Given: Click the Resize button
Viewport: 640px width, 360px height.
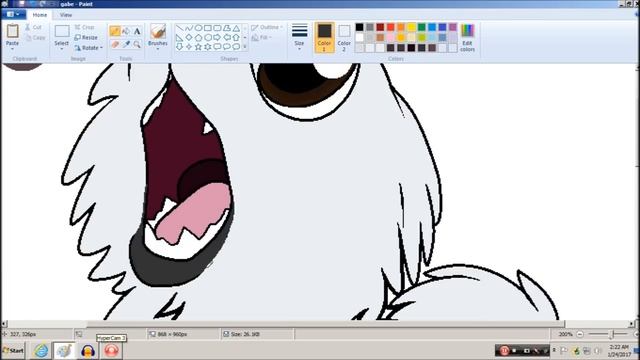Looking at the screenshot, I should pos(86,38).
